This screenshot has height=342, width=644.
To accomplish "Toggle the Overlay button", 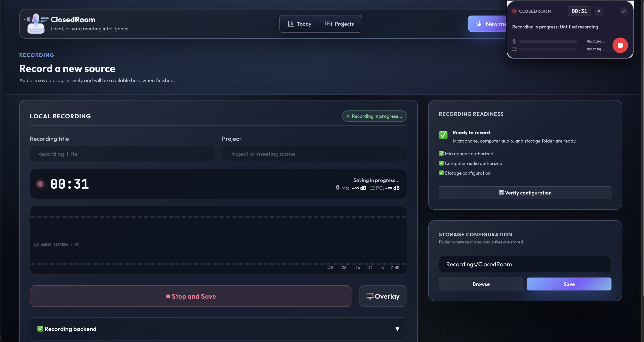I will tap(383, 296).
